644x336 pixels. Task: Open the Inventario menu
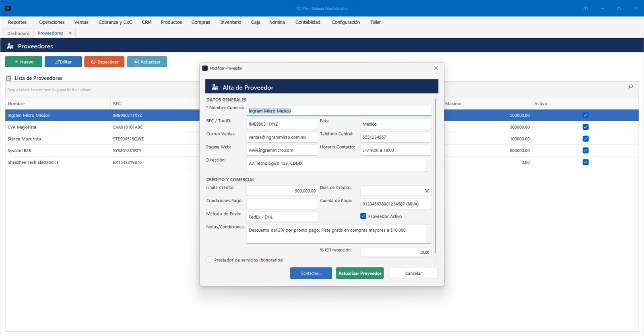point(231,22)
